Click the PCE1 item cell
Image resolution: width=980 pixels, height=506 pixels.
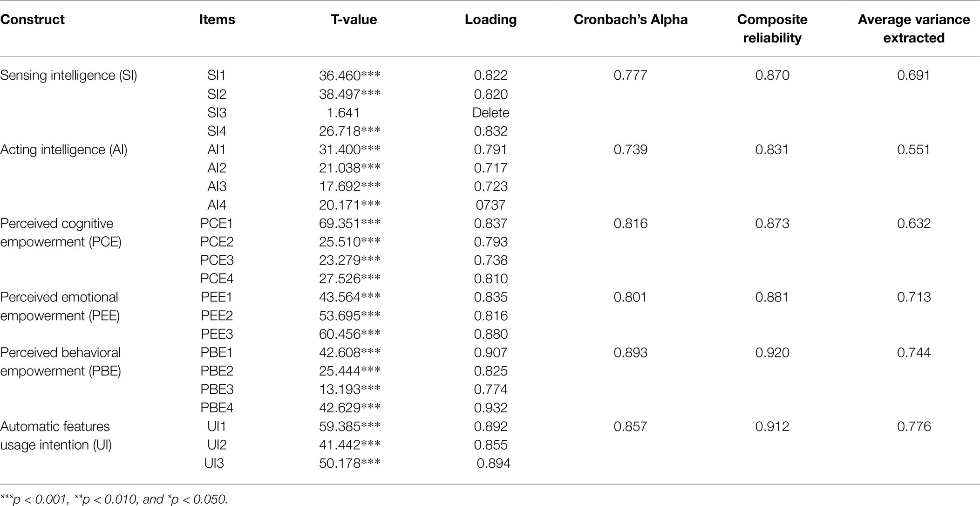[217, 224]
